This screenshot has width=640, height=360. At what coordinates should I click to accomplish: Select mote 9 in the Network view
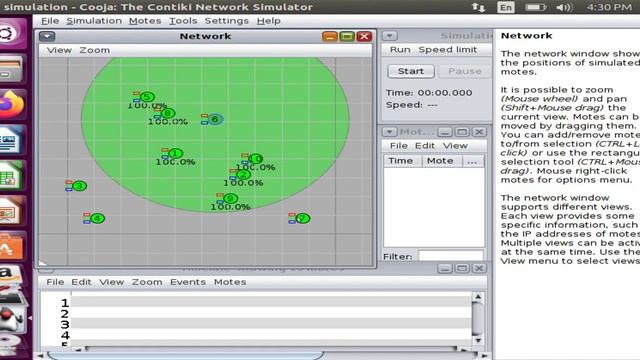[231, 198]
